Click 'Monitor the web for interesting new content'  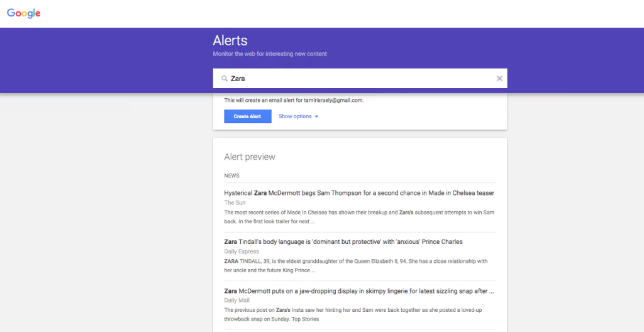[x=270, y=54]
